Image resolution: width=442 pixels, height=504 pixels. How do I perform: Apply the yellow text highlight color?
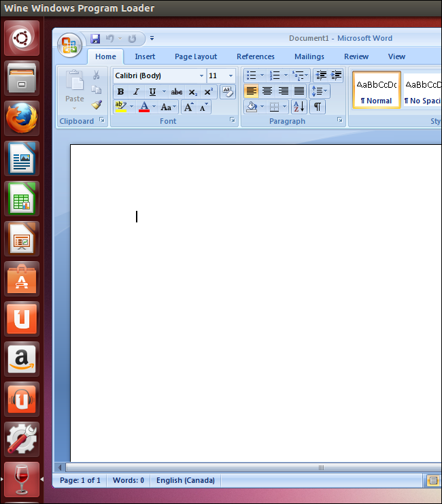coord(120,107)
